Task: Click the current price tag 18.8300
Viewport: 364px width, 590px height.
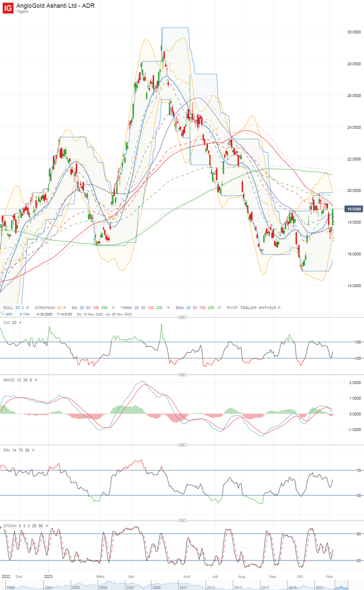Action: (x=353, y=209)
